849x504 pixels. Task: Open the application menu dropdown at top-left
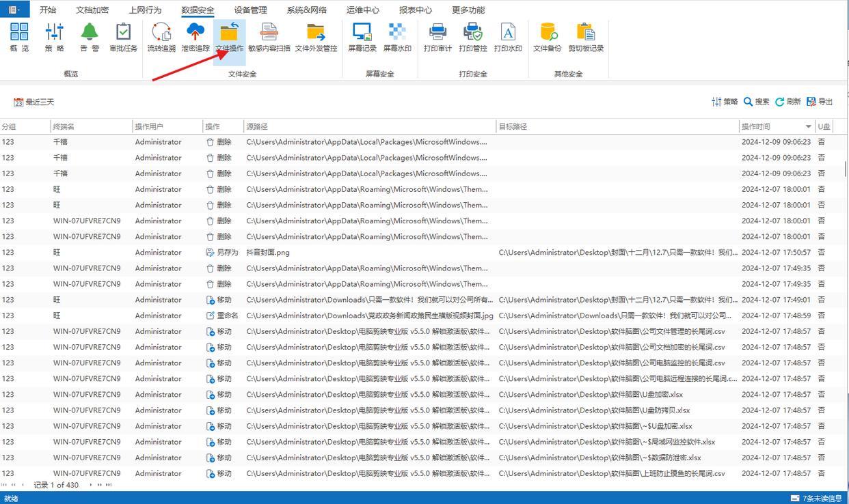[14, 10]
